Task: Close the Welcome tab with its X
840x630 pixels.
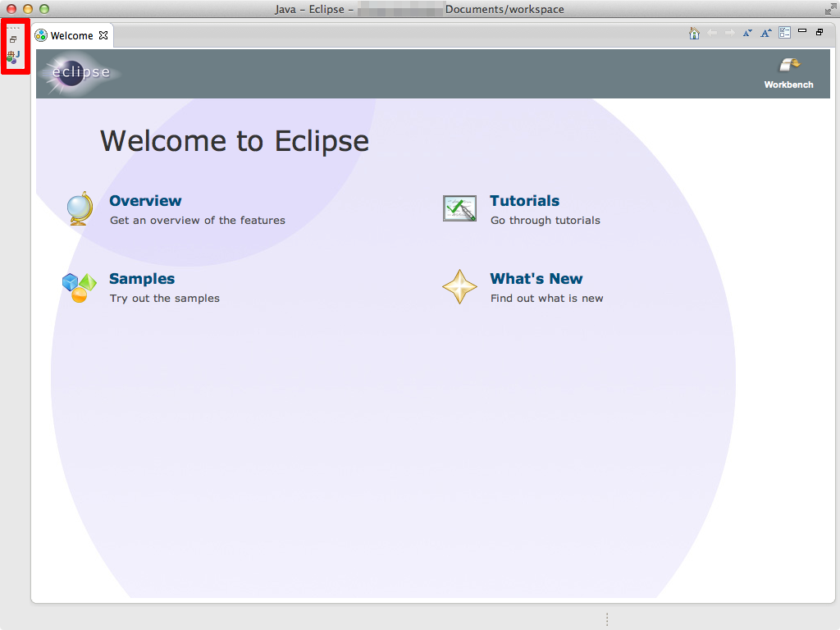Action: pyautogui.click(x=103, y=35)
